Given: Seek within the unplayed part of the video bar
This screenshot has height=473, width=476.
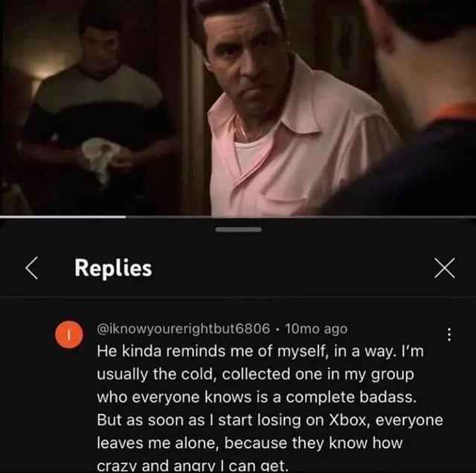Looking at the screenshot, I should pos(300,216).
